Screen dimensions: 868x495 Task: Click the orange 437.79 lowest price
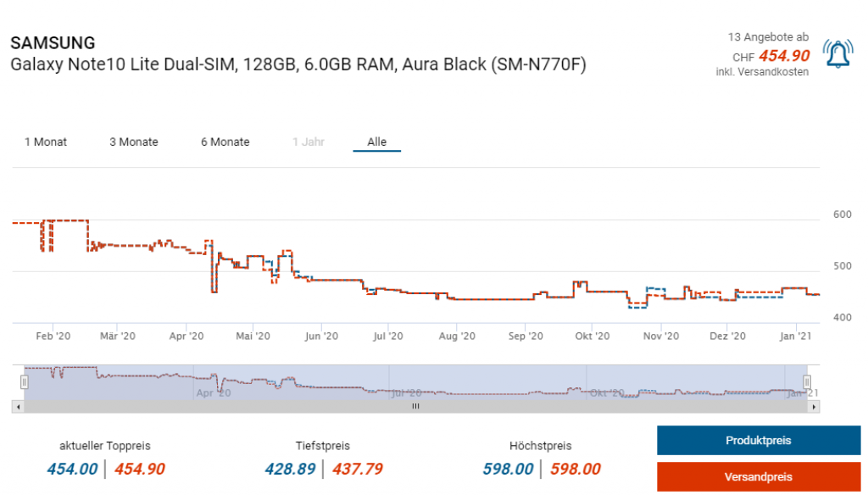(357, 470)
